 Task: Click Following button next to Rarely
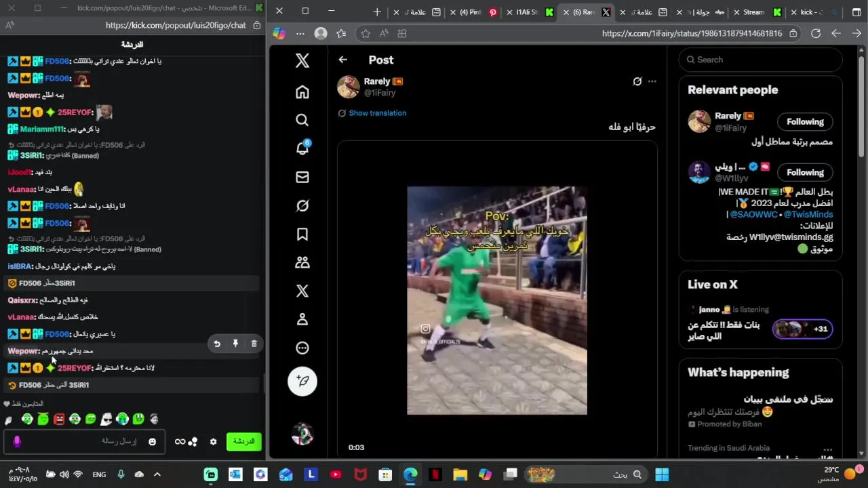(805, 122)
